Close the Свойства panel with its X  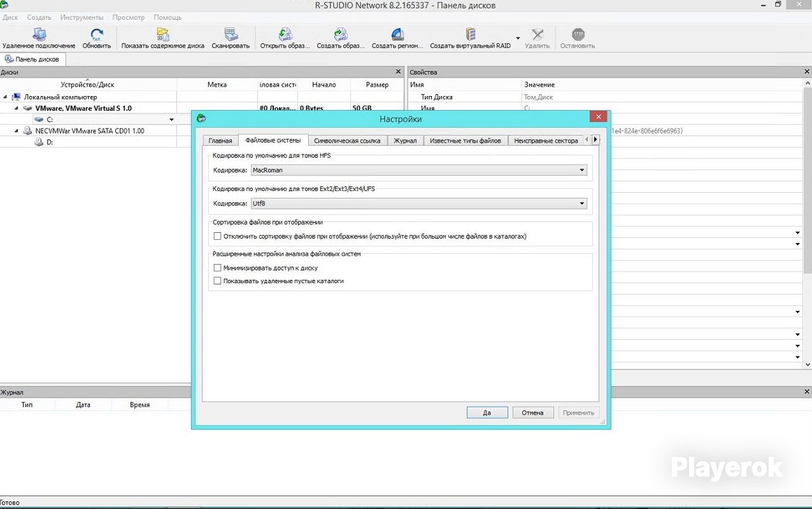tap(808, 72)
